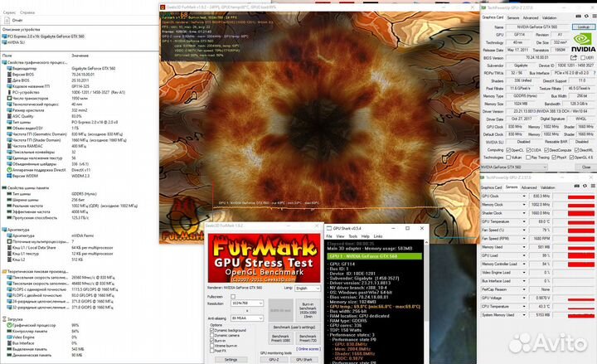This screenshot has height=364, width=597.
Task: Click screenshot camera icon in top GPU-Z window
Action: [579, 16]
